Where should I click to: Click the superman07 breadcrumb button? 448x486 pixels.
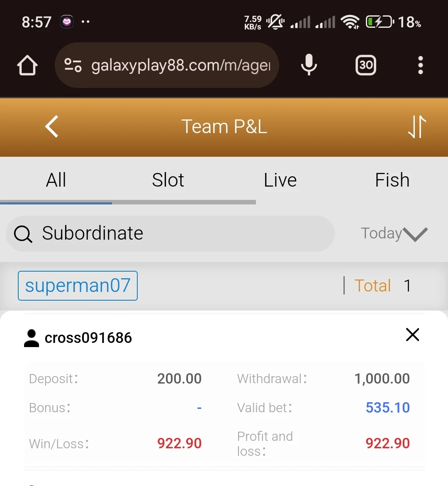coord(78,285)
